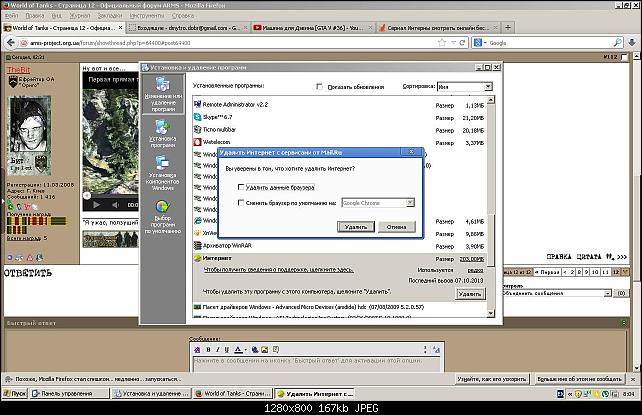Select the Windows Components setup sidebar icon
642x415 pixels.
163,173
